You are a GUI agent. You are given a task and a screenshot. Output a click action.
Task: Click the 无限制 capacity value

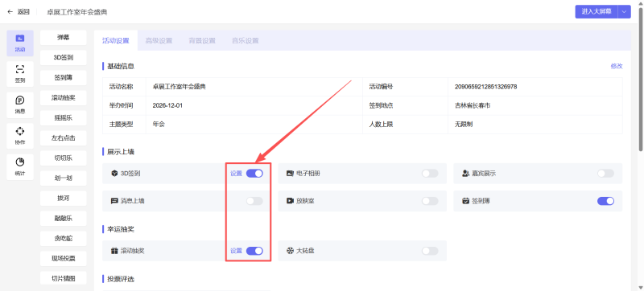click(x=464, y=124)
